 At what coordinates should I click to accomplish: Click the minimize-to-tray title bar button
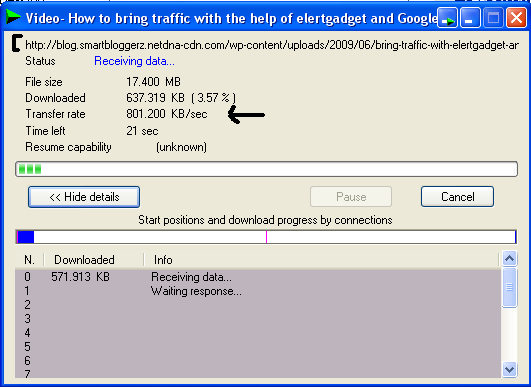(447, 18)
